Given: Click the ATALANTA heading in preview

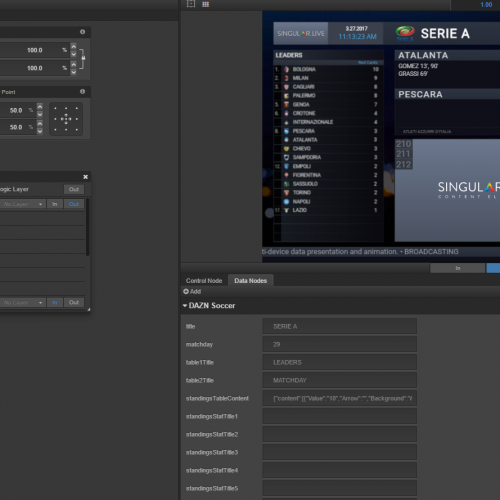Looking at the screenshot, I should (x=423, y=55).
